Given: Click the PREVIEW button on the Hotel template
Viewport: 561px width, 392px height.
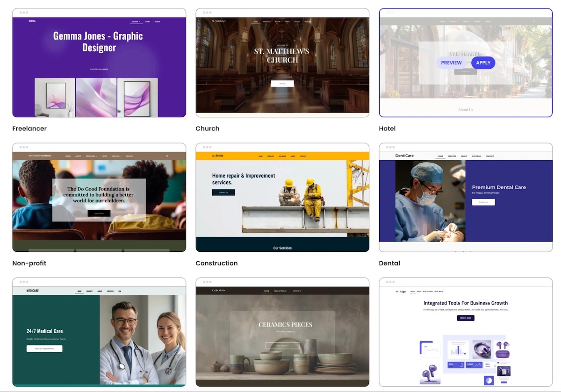Looking at the screenshot, I should click(x=451, y=63).
